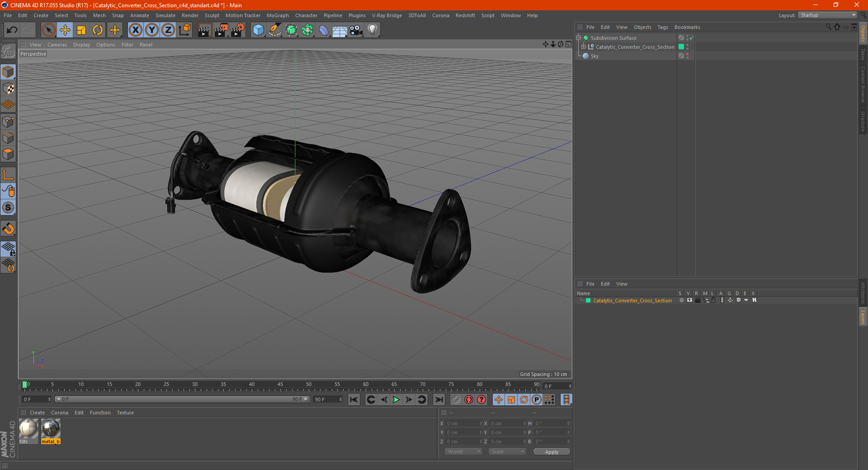Toggle Enable Snap icon
This screenshot has height=470, width=868.
pos(8,208)
